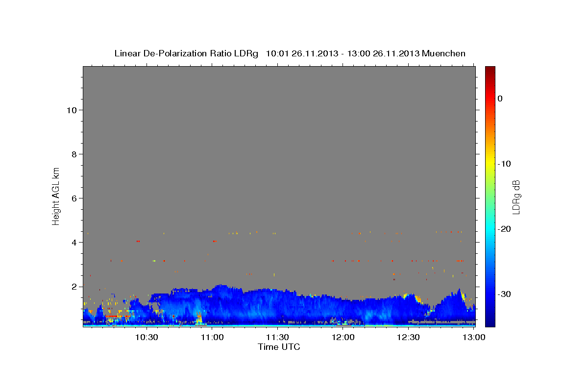Screen dimensions: 588x392
Task: Click the dark red top of colorbar
Action: (490, 70)
